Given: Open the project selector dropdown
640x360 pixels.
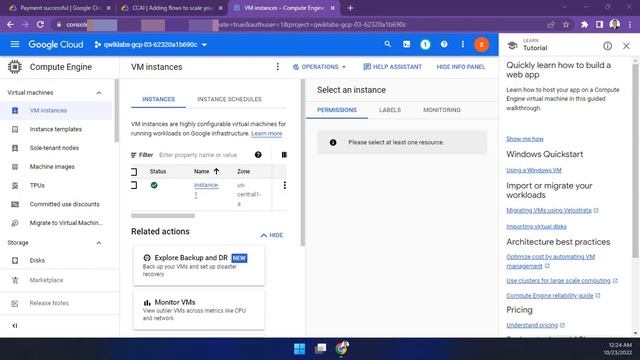Looking at the screenshot, I should [x=151, y=44].
